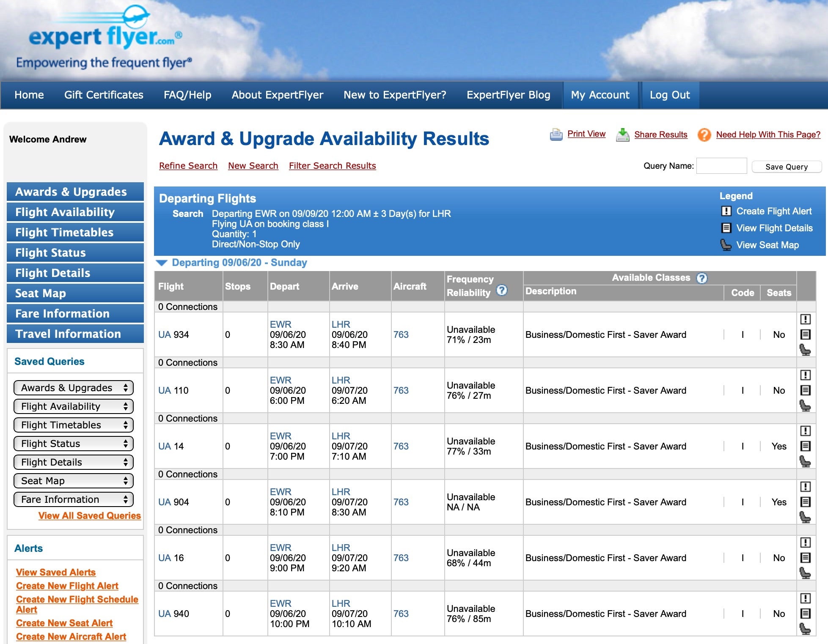View seat map for UA 904

805,517
